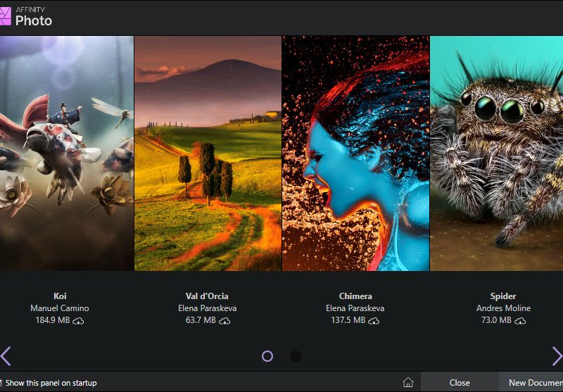Viewport: 563px width, 392px height.
Task: Create a New Document
Action: (531, 383)
